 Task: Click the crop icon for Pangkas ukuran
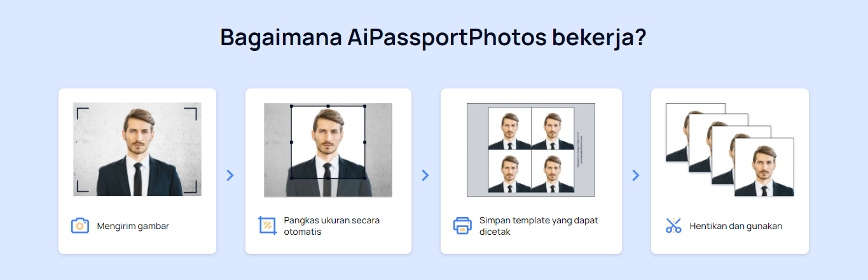(268, 225)
